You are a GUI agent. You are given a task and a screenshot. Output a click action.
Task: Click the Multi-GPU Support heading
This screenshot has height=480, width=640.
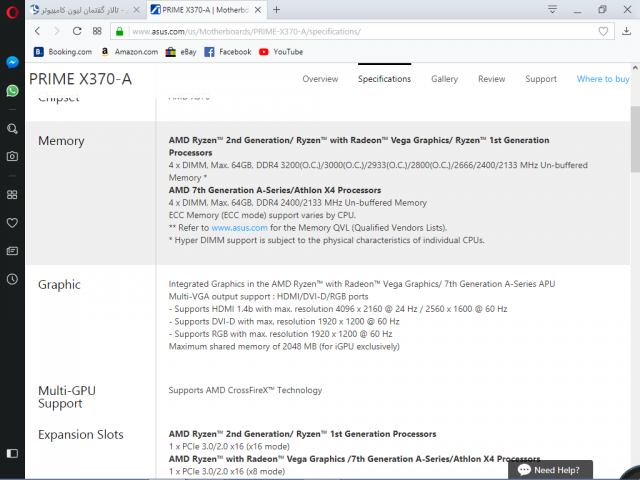pos(67,397)
